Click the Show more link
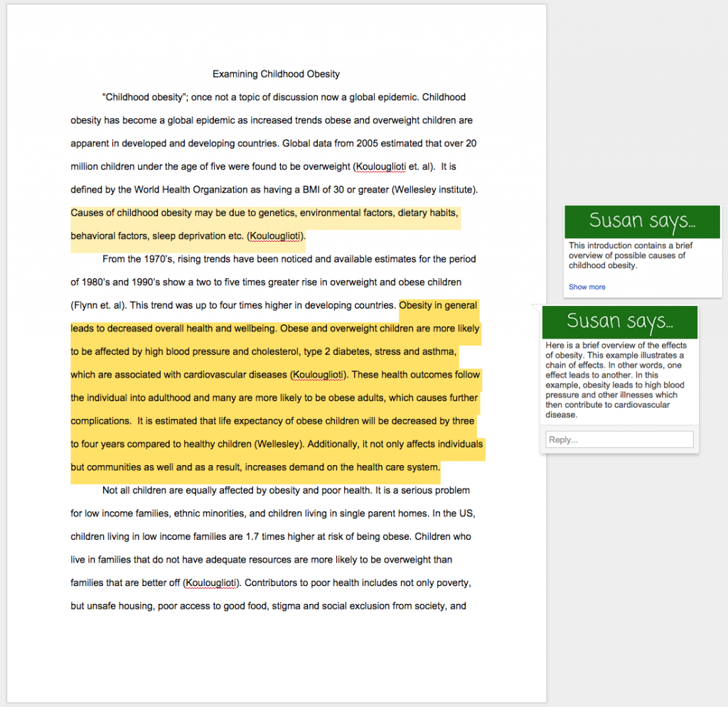 [587, 287]
